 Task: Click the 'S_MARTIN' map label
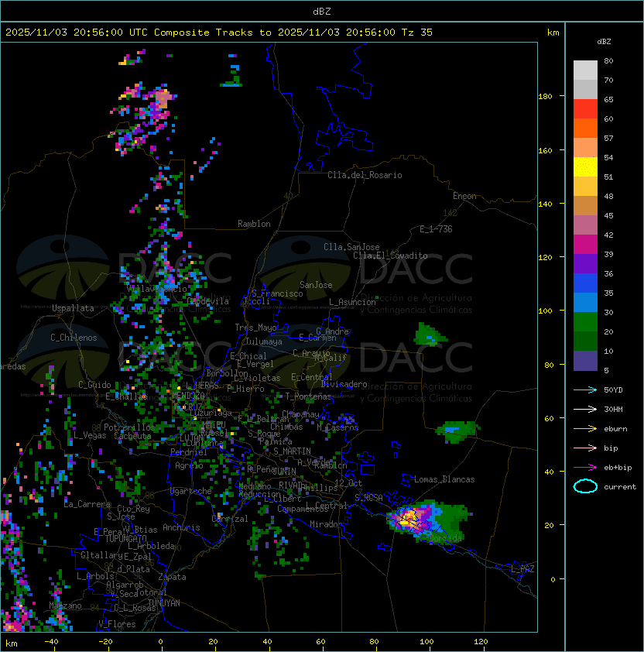tap(292, 451)
